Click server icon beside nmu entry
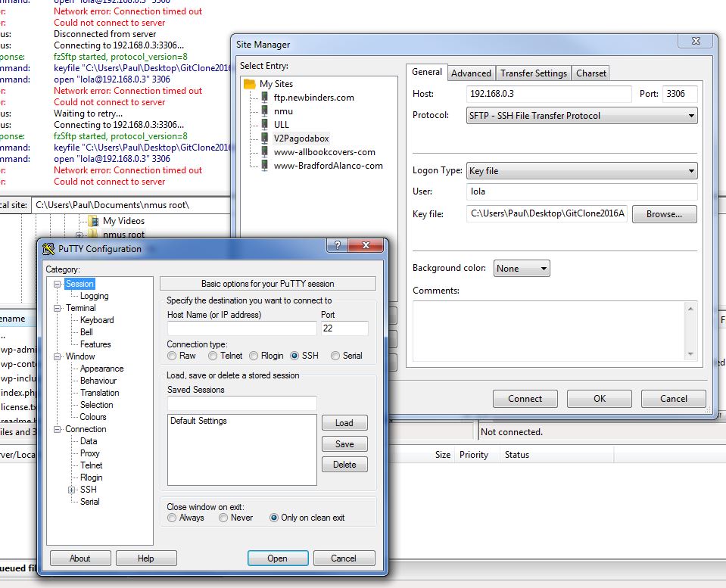Image resolution: width=726 pixels, height=588 pixels. (x=264, y=110)
